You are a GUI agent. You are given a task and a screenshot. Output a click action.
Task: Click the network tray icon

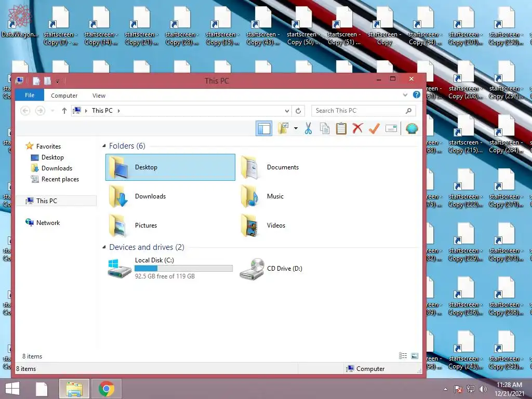[x=471, y=389]
